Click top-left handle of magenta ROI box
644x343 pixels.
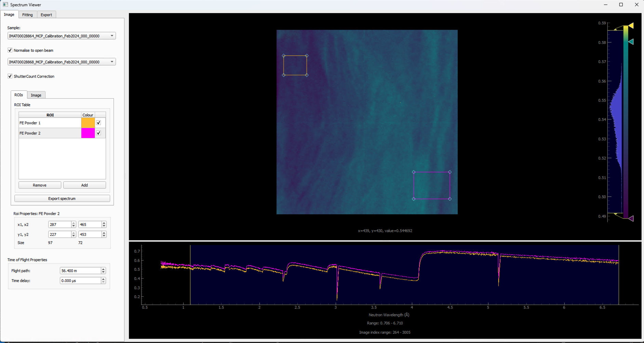414,172
